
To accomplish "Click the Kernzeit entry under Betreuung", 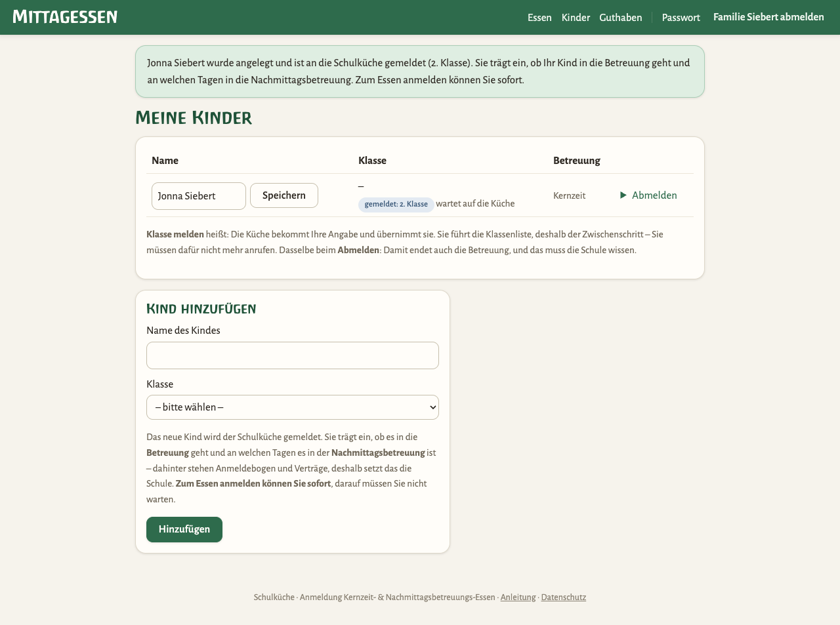I will [569, 195].
